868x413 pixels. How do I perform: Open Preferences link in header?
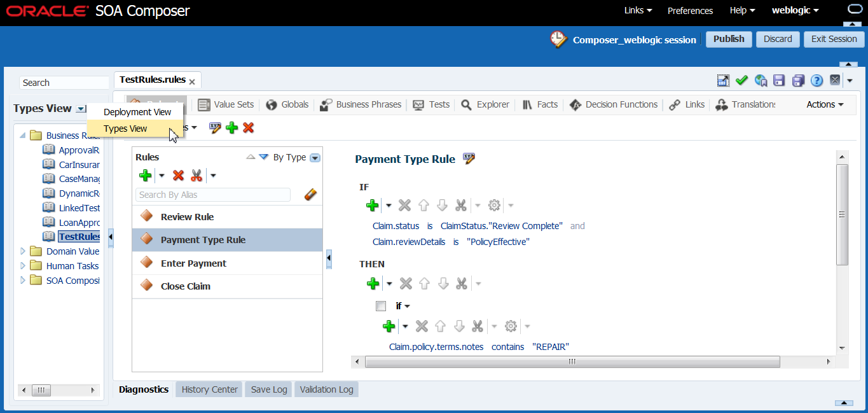pos(690,10)
